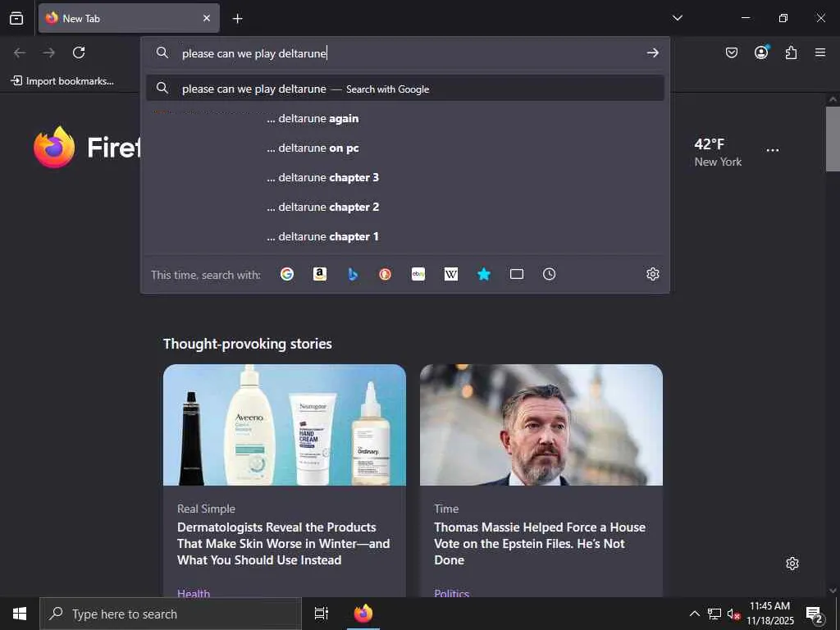Search with DuckDuckGo one-off icon
Viewport: 840px width, 630px height.
coord(386,274)
